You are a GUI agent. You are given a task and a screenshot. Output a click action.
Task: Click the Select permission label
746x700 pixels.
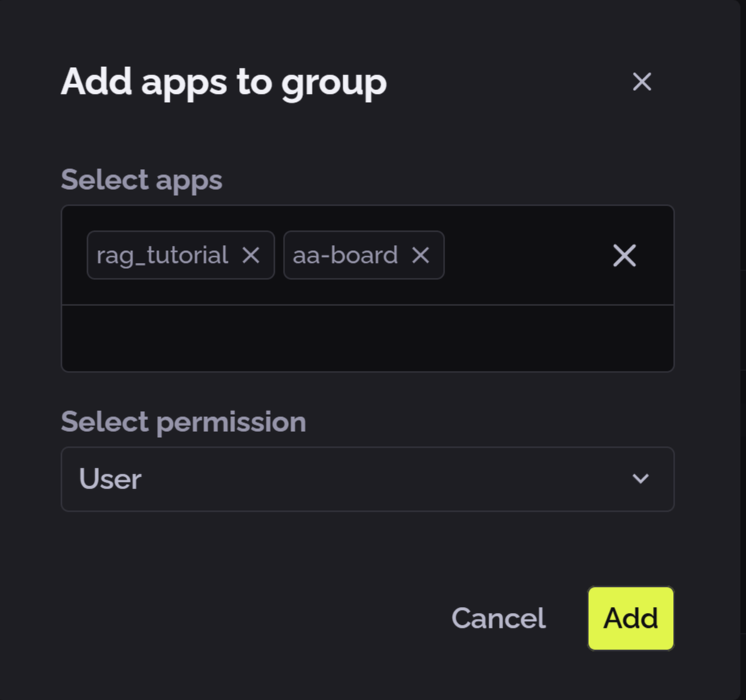coord(183,421)
